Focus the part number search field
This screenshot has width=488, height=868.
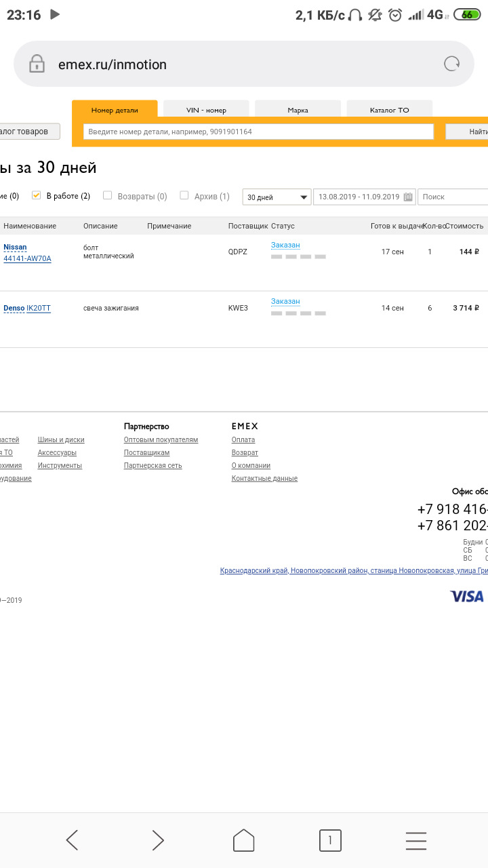pos(258,132)
